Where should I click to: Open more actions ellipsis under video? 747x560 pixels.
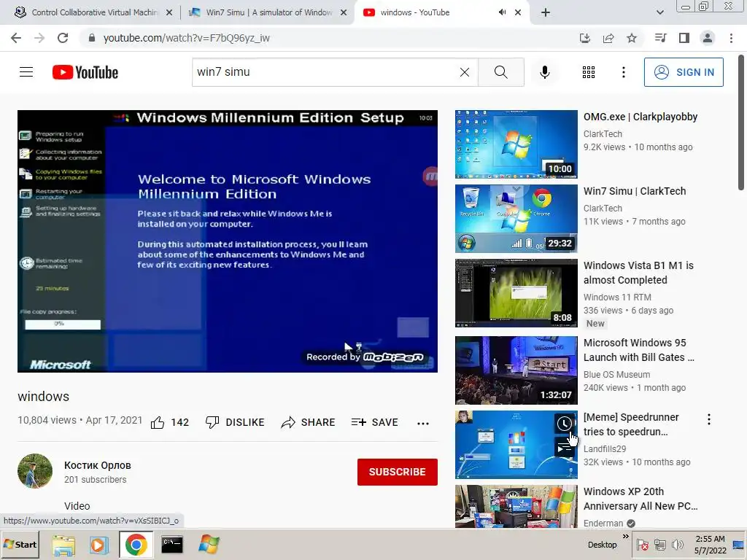[x=422, y=423]
